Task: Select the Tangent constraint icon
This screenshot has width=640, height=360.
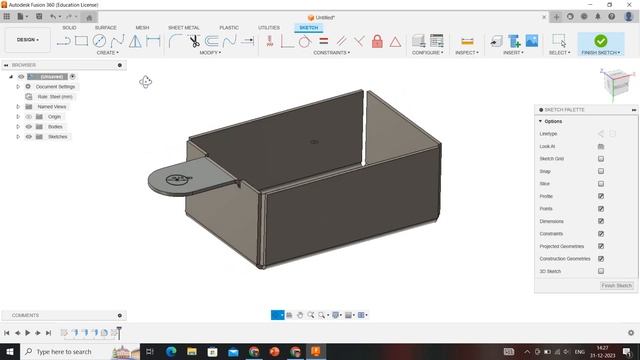Action: coord(304,41)
